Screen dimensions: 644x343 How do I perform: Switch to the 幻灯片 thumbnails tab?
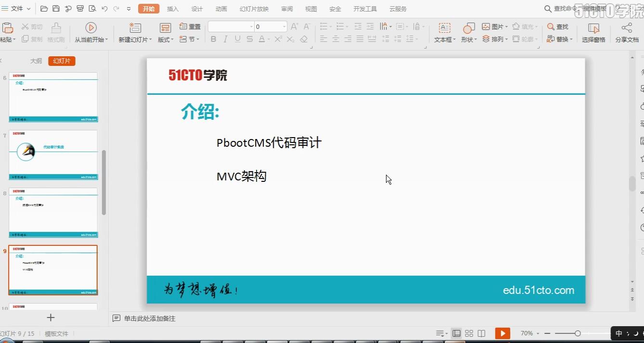62,61
